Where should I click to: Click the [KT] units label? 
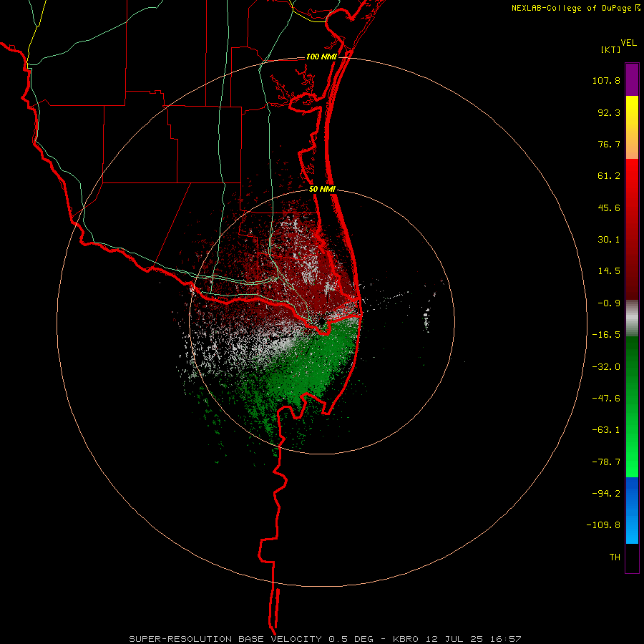tap(610, 49)
